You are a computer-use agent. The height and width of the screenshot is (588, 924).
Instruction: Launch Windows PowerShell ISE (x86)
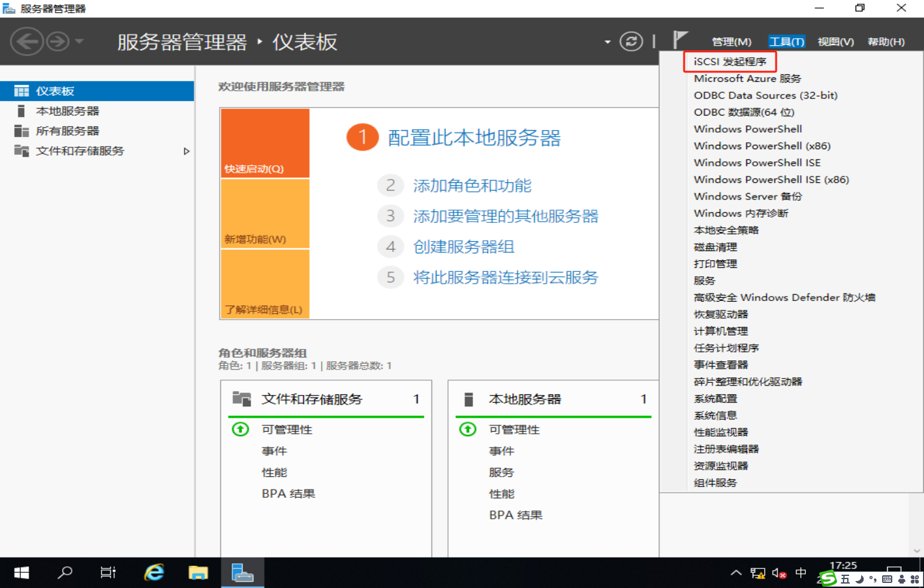pyautogui.click(x=771, y=180)
